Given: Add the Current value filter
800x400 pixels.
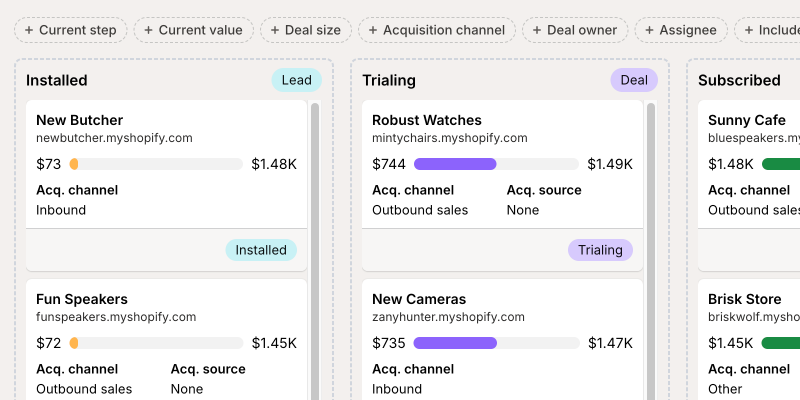Looking at the screenshot, I should tap(193, 30).
